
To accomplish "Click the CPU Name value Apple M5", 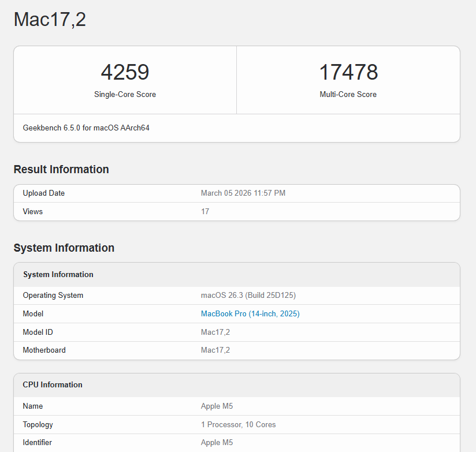I will 217,406.
